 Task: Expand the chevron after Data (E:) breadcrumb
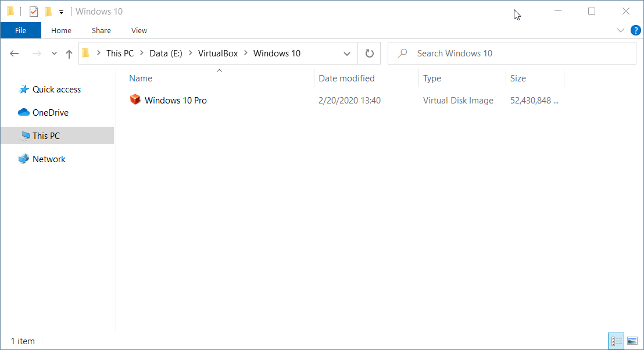191,53
